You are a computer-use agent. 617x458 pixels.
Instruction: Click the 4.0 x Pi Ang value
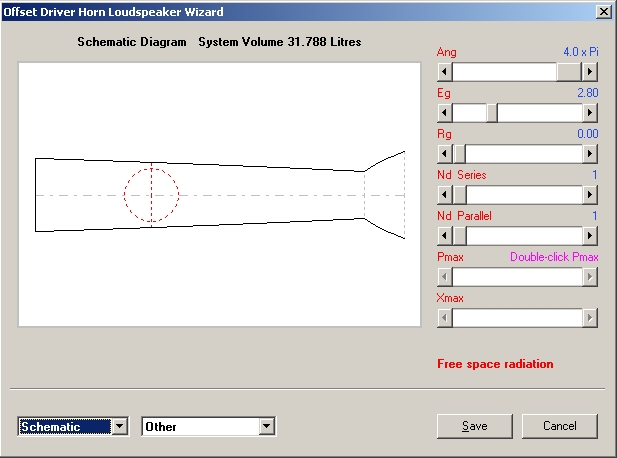(580, 52)
